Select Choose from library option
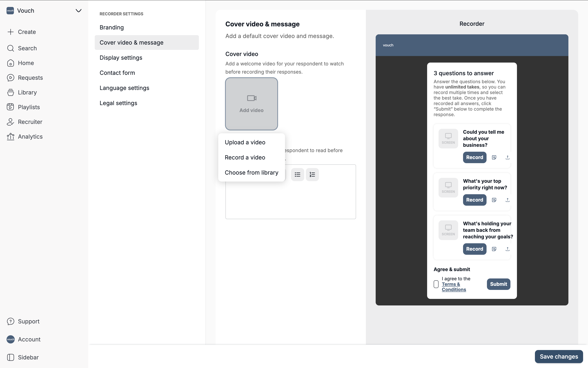The image size is (588, 368). click(x=252, y=173)
